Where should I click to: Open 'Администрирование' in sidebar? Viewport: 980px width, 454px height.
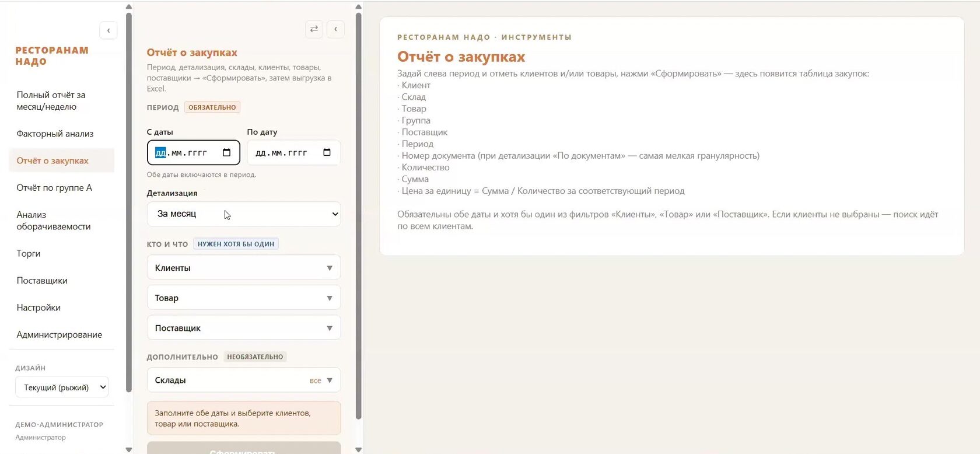tap(61, 335)
